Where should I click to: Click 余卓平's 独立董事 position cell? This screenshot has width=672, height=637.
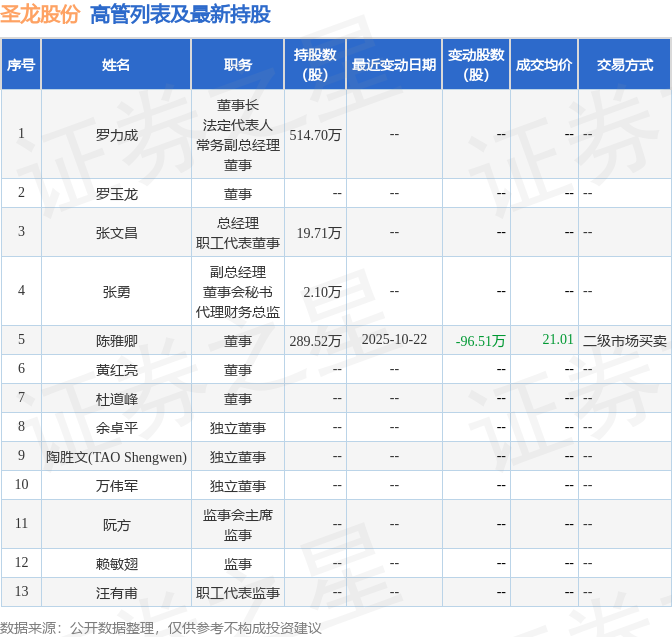(x=238, y=427)
